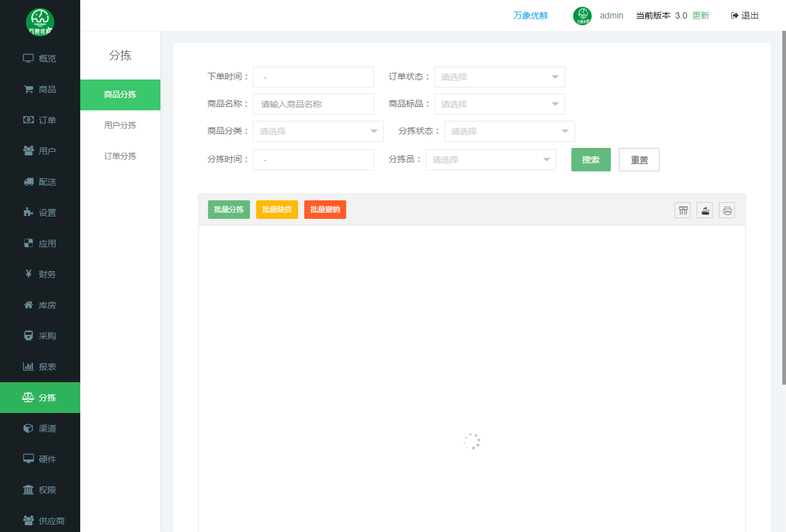Switch to the 订单分拣 tab
Screen dimensions: 786x532
[120, 157]
